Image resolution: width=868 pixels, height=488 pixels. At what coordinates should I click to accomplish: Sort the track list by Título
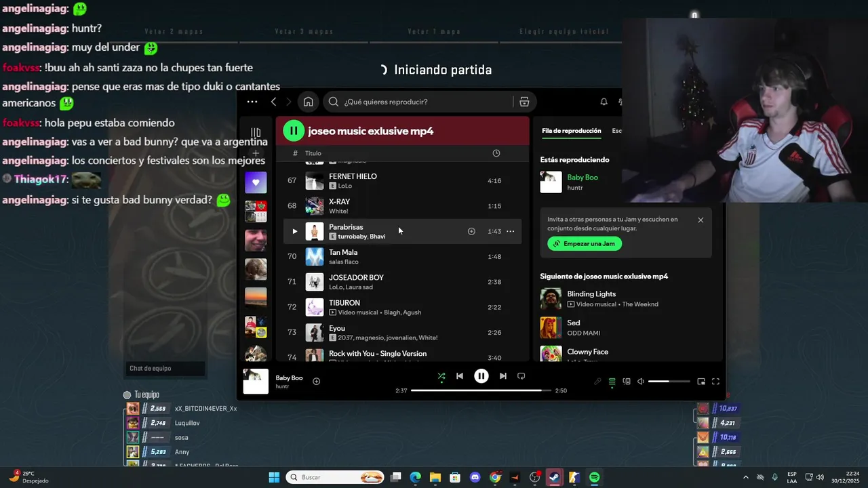[313, 153]
